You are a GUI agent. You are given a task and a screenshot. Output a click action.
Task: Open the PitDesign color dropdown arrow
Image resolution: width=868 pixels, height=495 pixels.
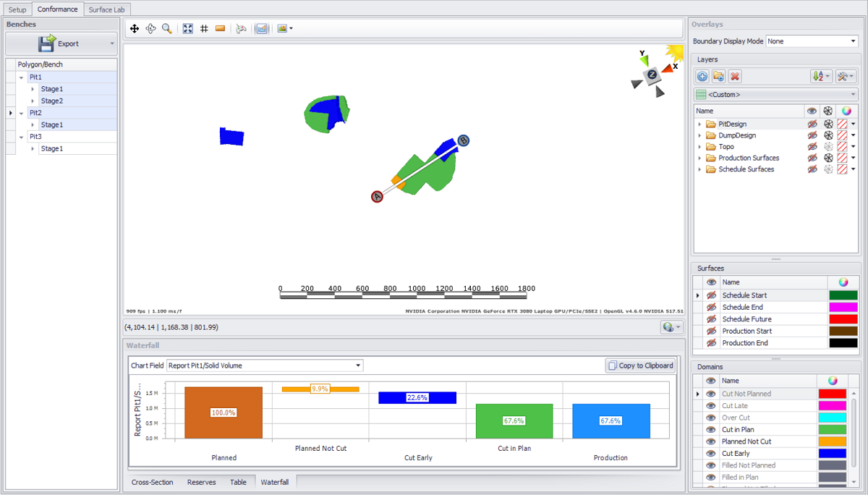pyautogui.click(x=854, y=124)
